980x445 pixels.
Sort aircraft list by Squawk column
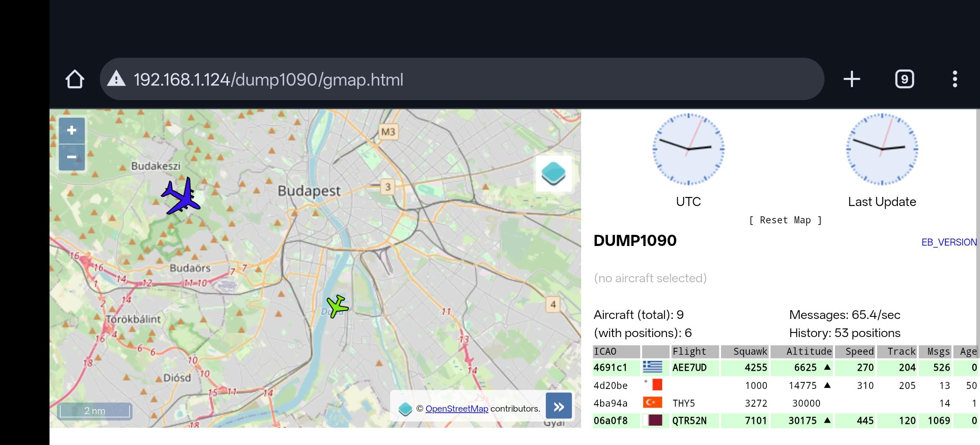(x=749, y=351)
